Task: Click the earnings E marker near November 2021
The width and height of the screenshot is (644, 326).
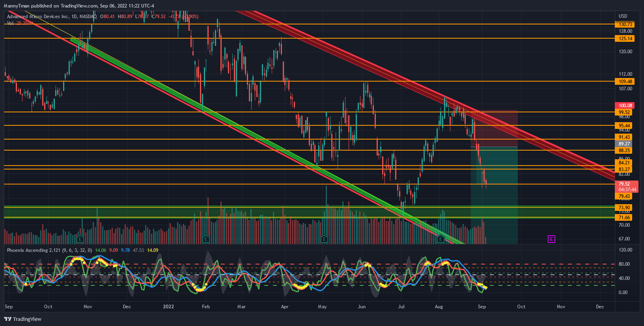Action: click(80, 239)
